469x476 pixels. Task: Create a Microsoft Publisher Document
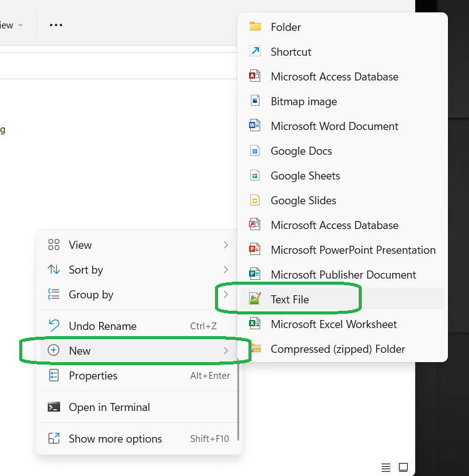[x=343, y=275]
